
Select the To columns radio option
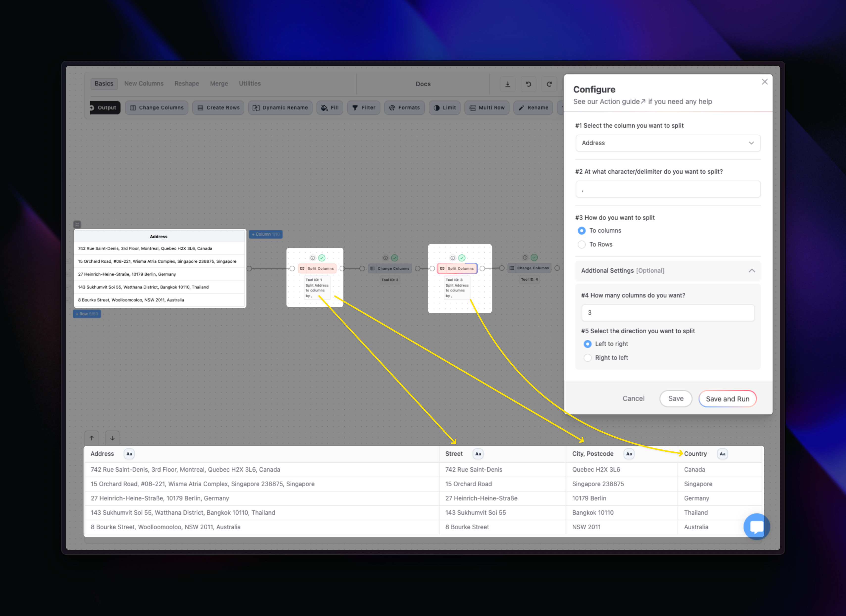pyautogui.click(x=581, y=231)
